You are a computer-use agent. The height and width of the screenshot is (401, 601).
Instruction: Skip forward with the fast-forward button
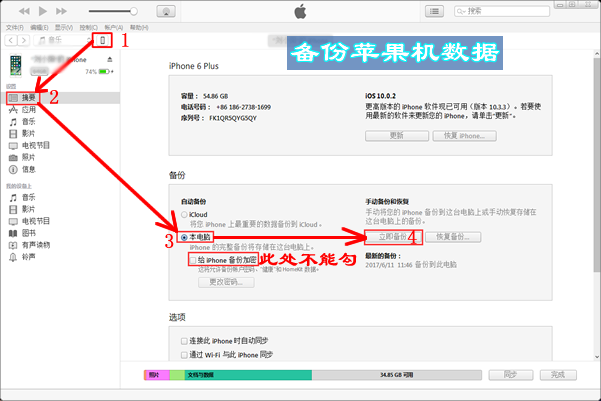tap(61, 11)
